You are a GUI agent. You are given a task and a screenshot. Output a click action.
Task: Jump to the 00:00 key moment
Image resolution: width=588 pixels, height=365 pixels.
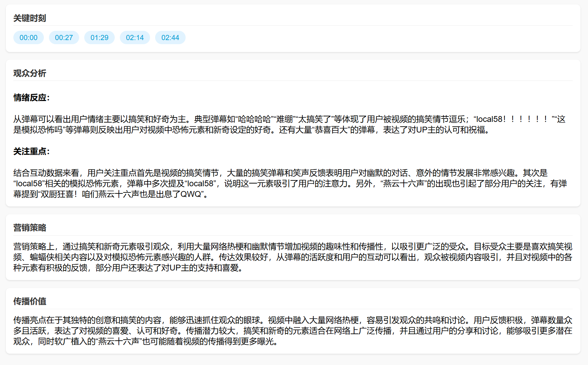28,38
